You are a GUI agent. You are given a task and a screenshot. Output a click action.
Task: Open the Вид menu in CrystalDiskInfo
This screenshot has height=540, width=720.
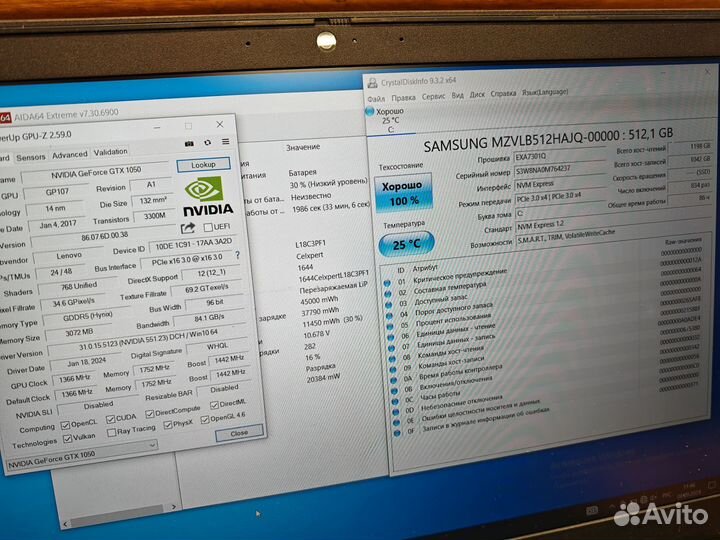(x=457, y=95)
